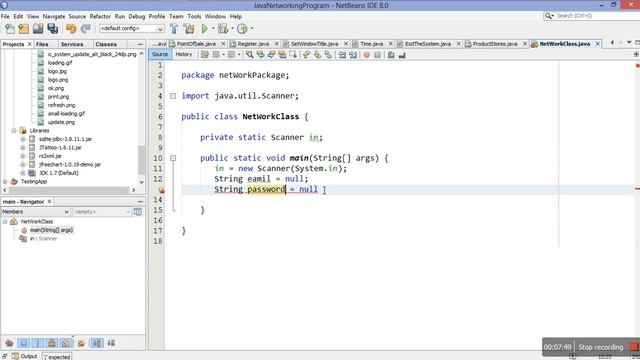
Task: Toggle Sort by Name in Navigator
Action: (x=97, y=343)
